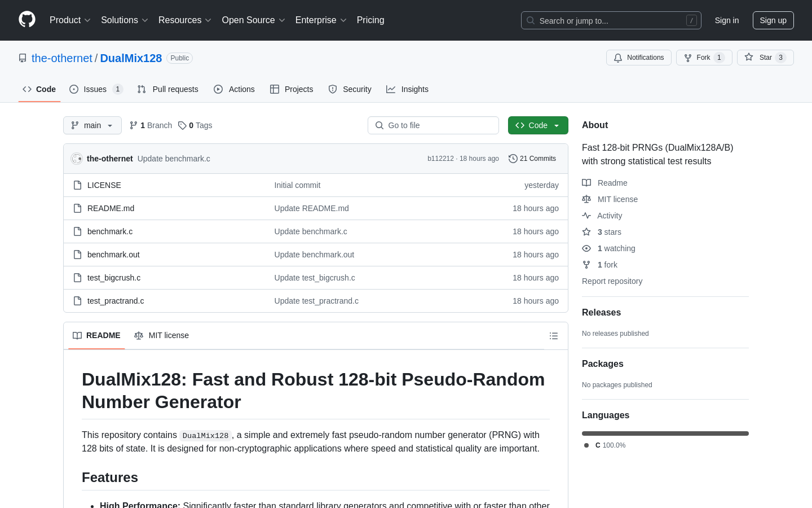Screen dimensions: 812x508
Task: Click the file icon next to test_bigcrush.c
Action: tap(77, 278)
